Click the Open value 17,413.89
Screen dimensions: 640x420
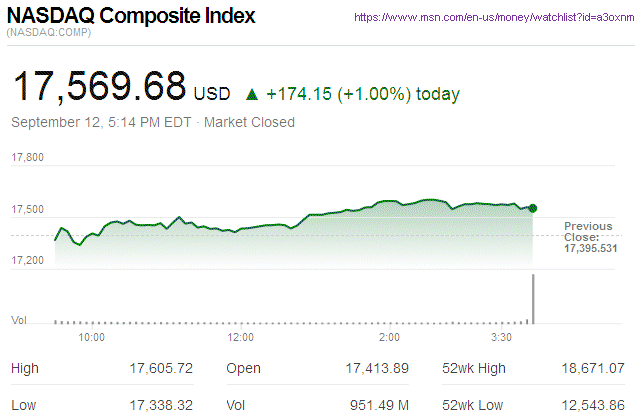pos(375,369)
